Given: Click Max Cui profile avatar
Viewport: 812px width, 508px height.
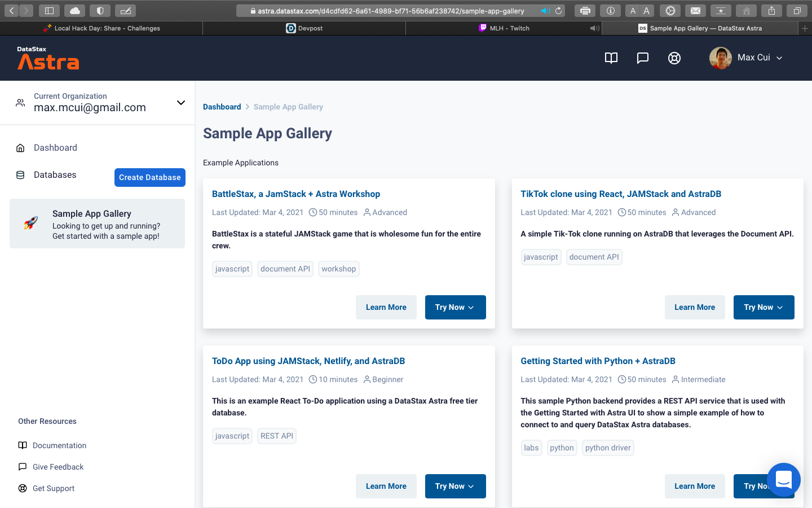Looking at the screenshot, I should pos(721,58).
